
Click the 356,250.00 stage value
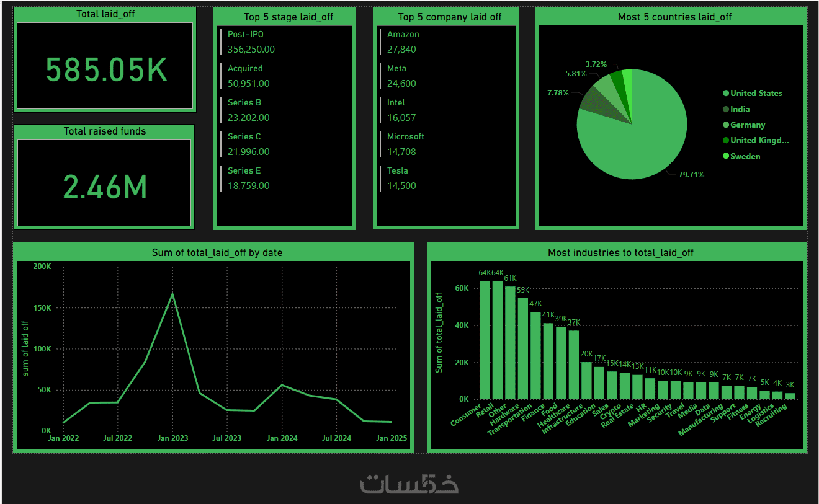(251, 50)
